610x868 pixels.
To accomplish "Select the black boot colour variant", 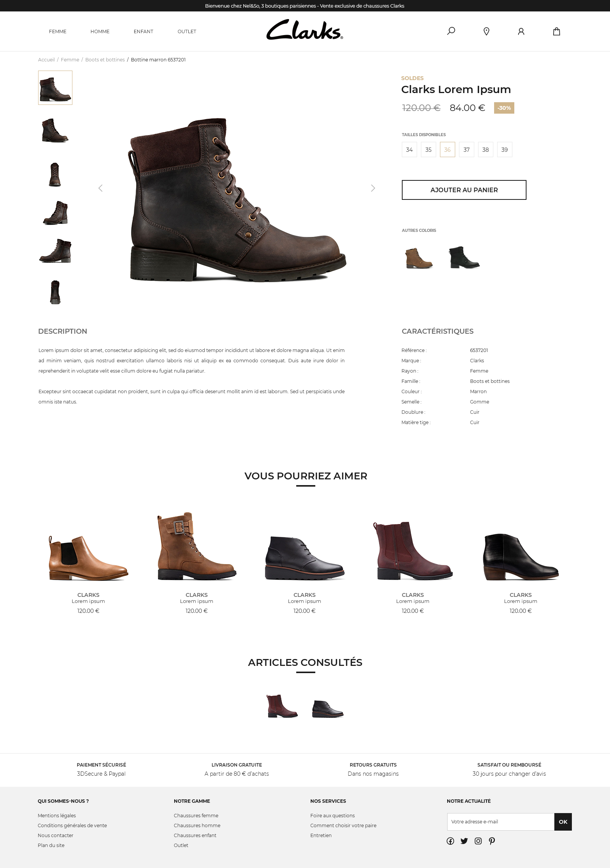I will pyautogui.click(x=464, y=257).
